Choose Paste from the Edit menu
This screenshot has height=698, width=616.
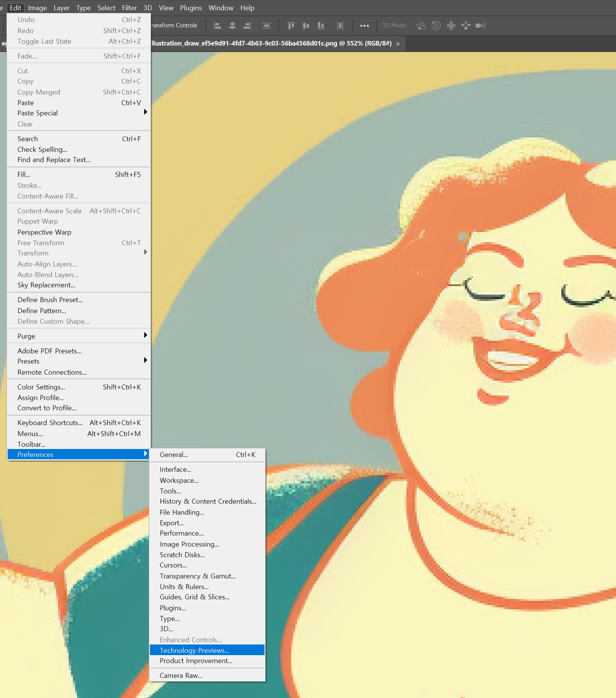point(79,103)
